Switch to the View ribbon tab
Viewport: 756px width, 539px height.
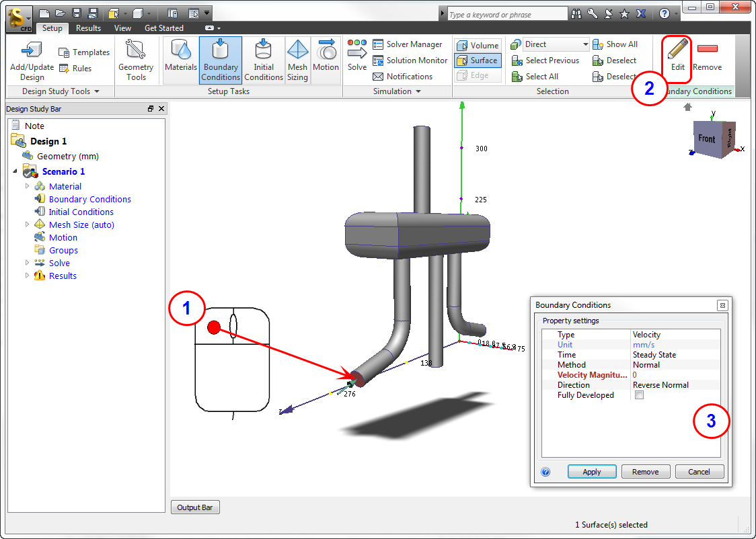pos(122,28)
